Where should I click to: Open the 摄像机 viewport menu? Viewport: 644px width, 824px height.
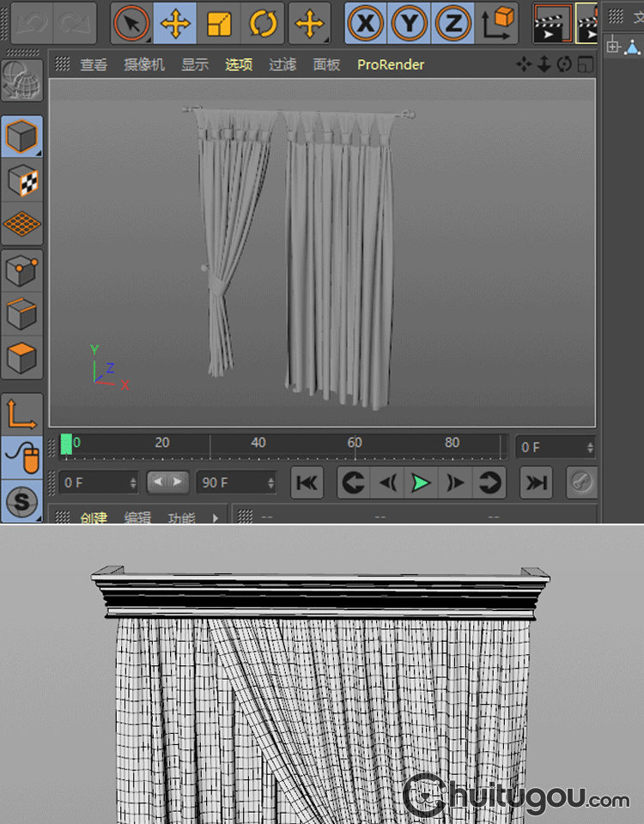[x=143, y=64]
